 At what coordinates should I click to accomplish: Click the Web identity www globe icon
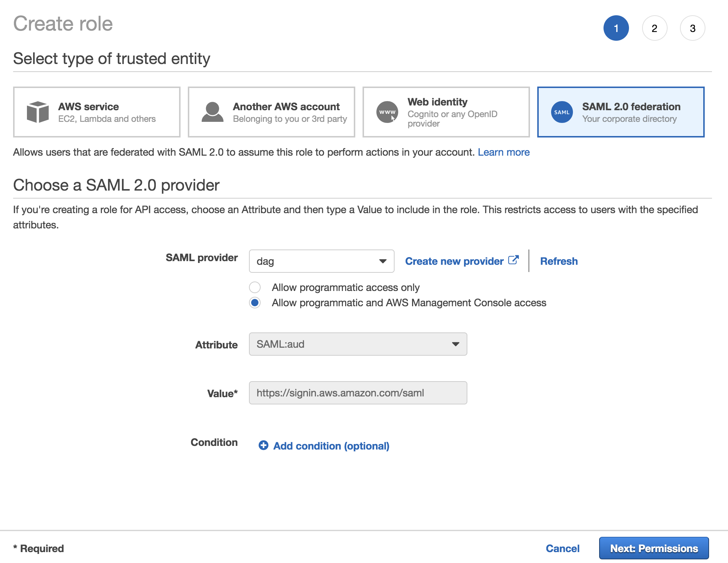387,112
